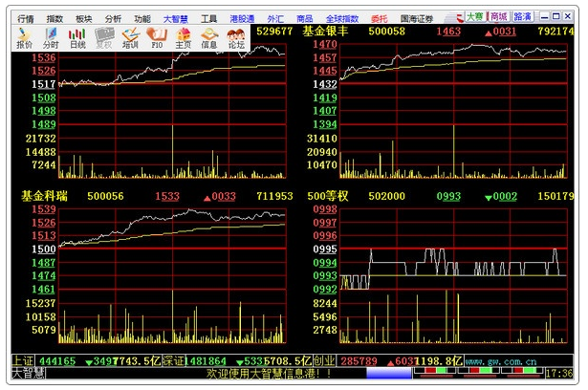Click the third red-green signal indicator before clock
The height and width of the screenshot is (390, 588).
click(524, 371)
